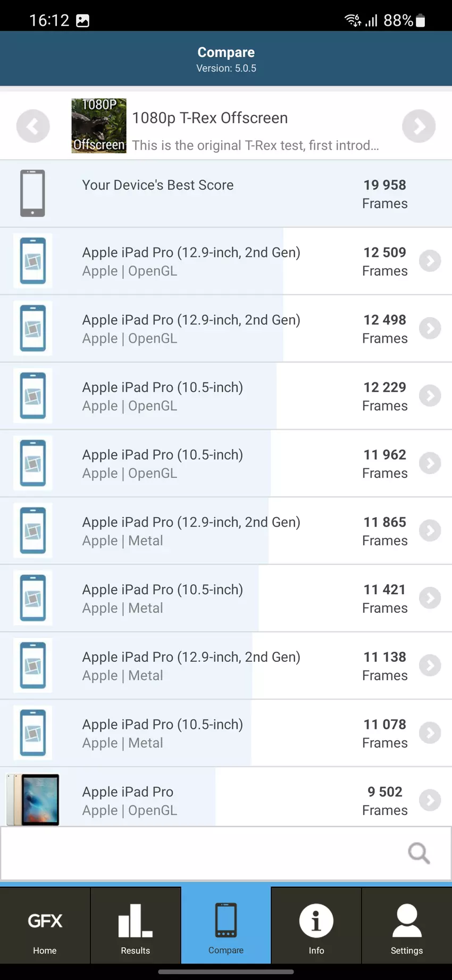
Task: Click the device search input field
Action: click(202, 853)
